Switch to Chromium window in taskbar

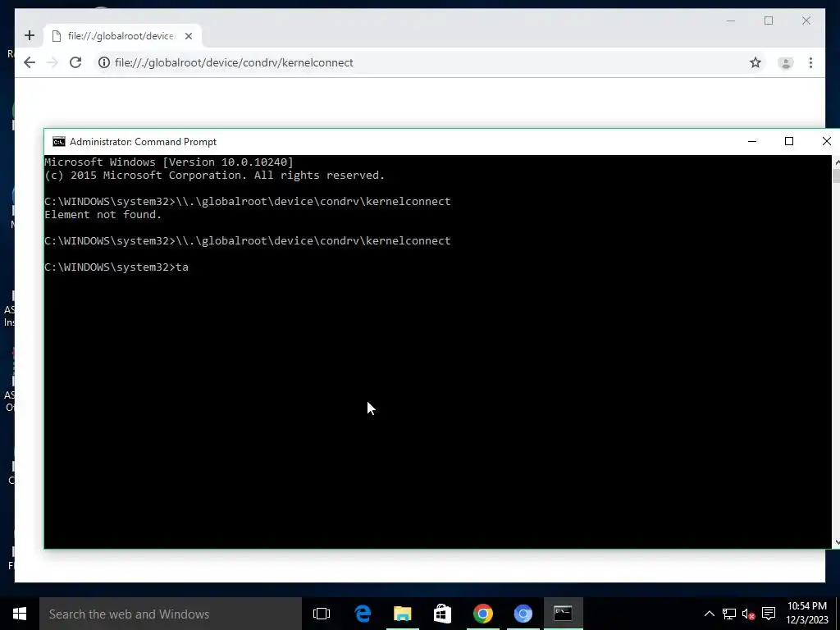tap(523, 614)
